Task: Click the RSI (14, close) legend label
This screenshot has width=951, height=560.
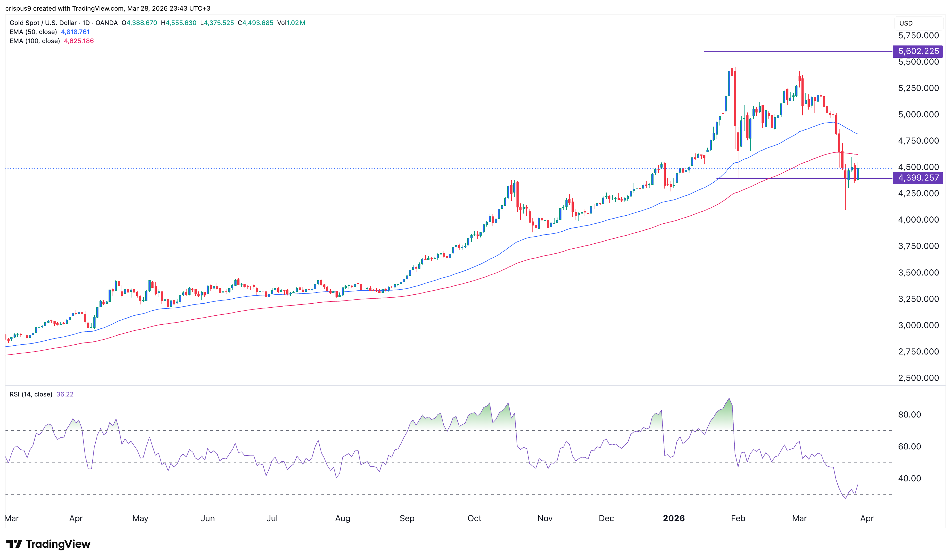Action: 31,394
